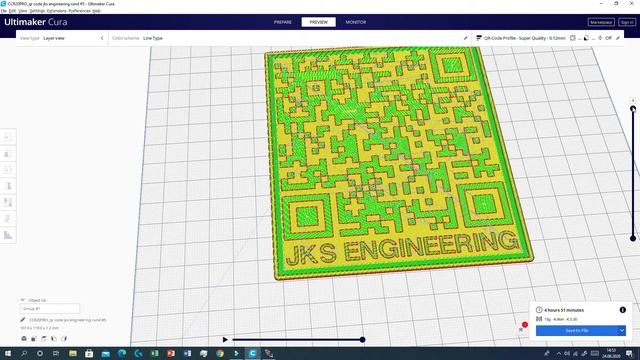Click the upper layer slider handle
Viewport: 640px width, 360px height.
click(x=633, y=109)
